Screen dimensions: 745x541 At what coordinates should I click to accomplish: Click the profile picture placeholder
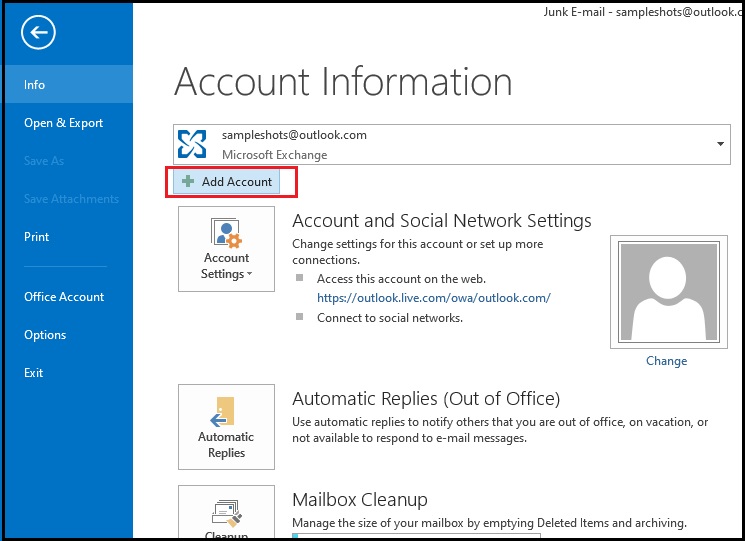[x=669, y=292]
